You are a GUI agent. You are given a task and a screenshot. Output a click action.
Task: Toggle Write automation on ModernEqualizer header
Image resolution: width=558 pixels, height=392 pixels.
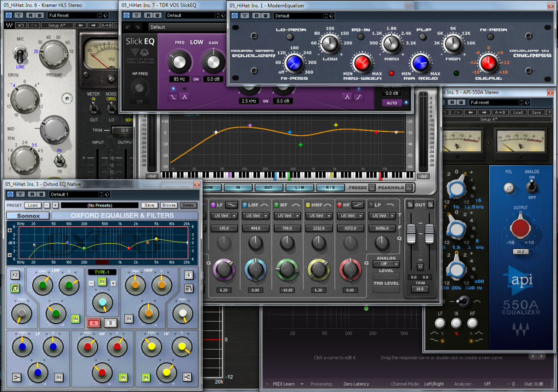click(265, 16)
